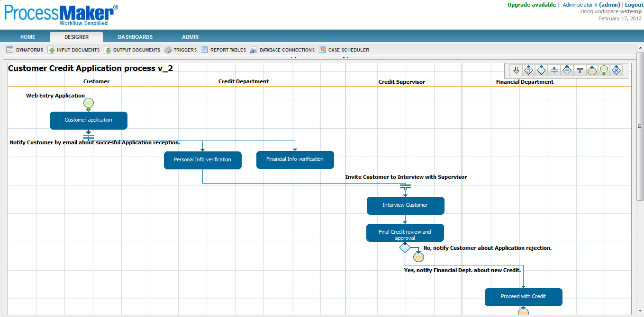The width and height of the screenshot is (644, 317).
Task: Select the conditional gateway after Final Credit review
Action: 405,247
